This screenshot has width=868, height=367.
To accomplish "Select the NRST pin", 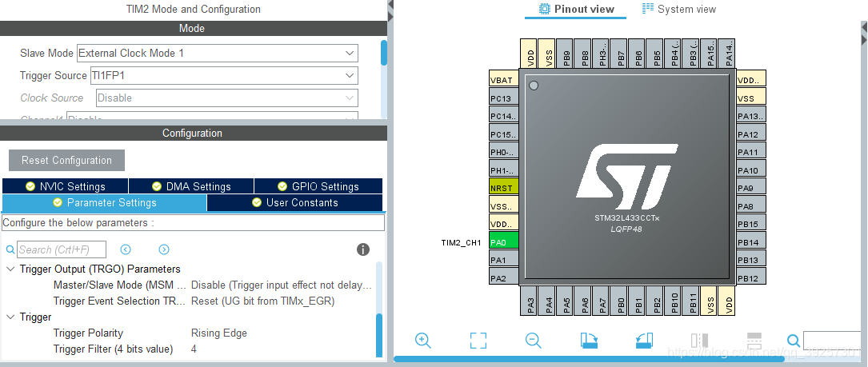I will pyautogui.click(x=504, y=188).
